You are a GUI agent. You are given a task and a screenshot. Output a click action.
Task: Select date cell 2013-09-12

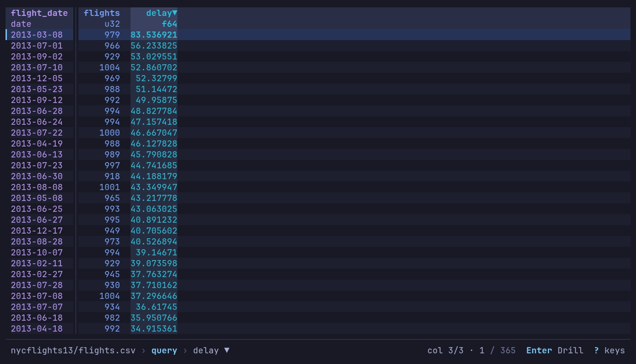pos(37,100)
